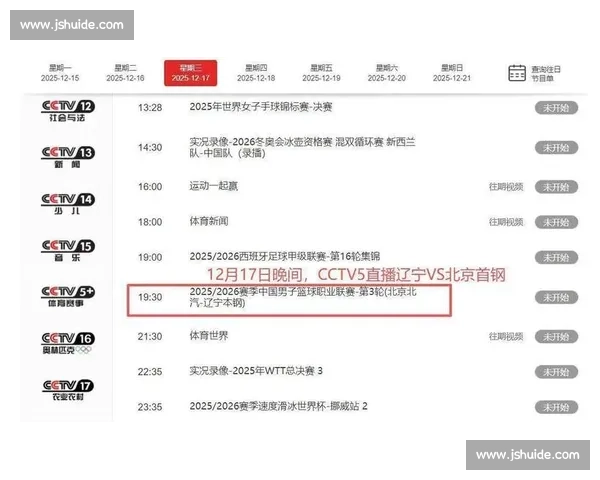Open 往期视频 link for 体育新闻
This screenshot has width=600, height=480.
coord(506,222)
